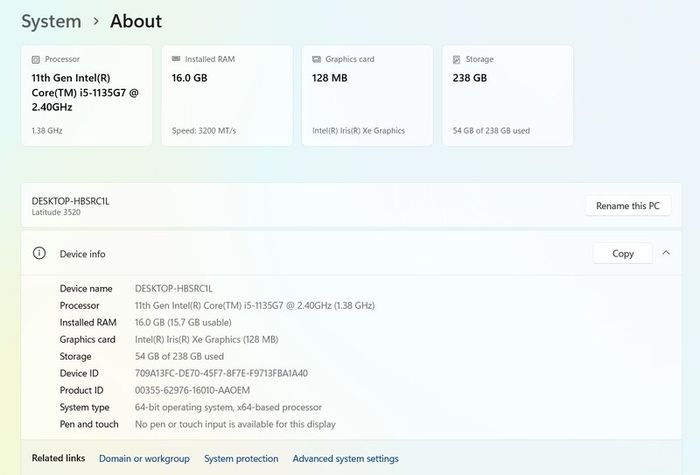Click the Device info section header
This screenshot has width=700, height=475.
click(351, 253)
